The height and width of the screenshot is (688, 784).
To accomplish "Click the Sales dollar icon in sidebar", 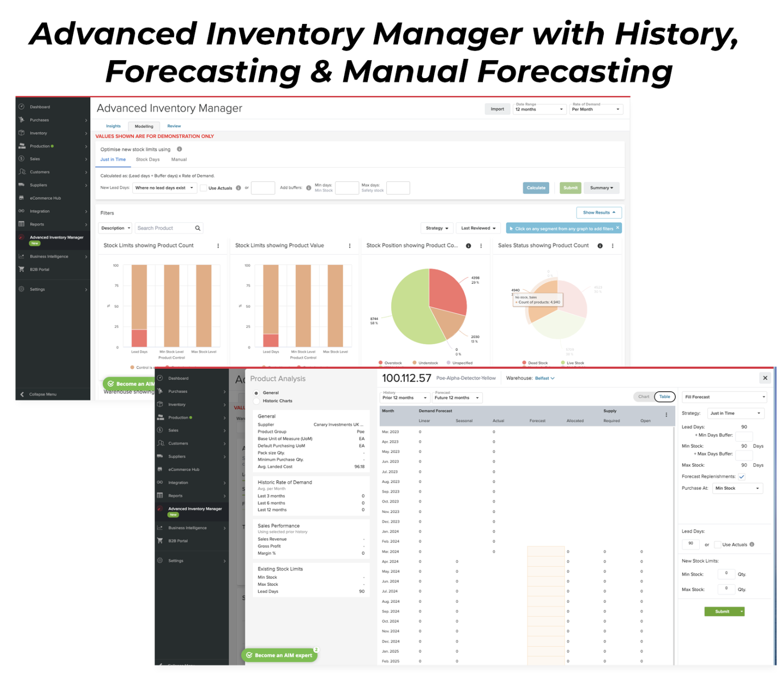I will click(x=21, y=159).
